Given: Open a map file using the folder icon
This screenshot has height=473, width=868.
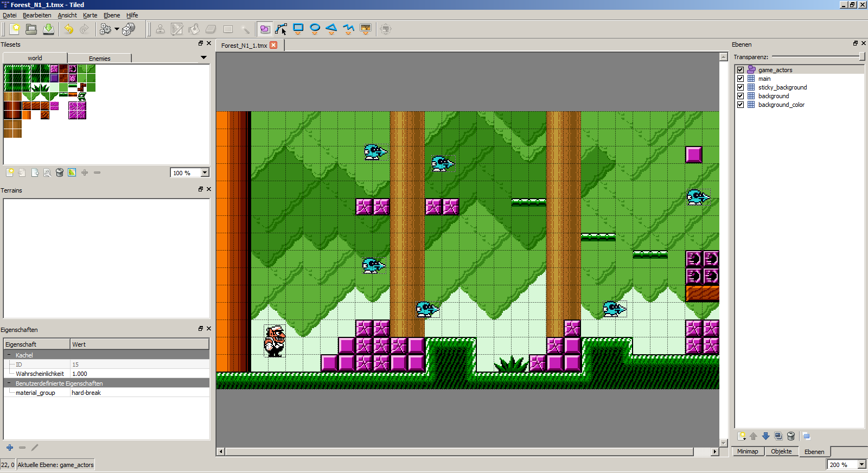Looking at the screenshot, I should 31,29.
